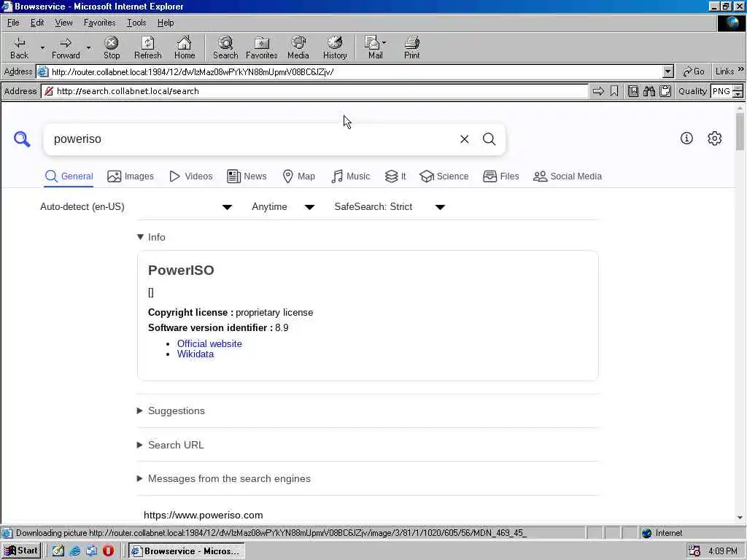
Task: Switch to the News tab
Action: [247, 176]
